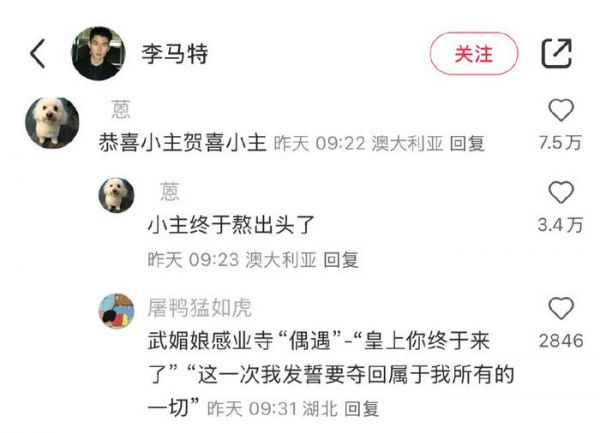Select comment text 恭喜小主贺喜小主

click(x=183, y=143)
